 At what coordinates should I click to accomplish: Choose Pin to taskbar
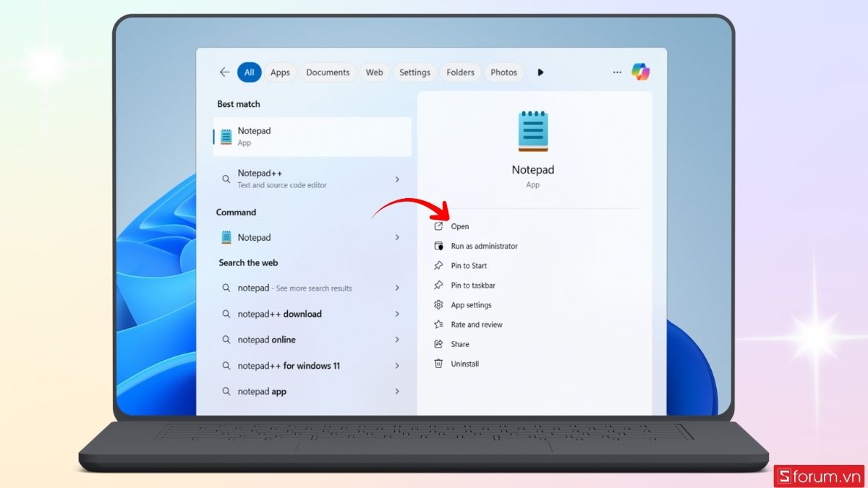[473, 285]
